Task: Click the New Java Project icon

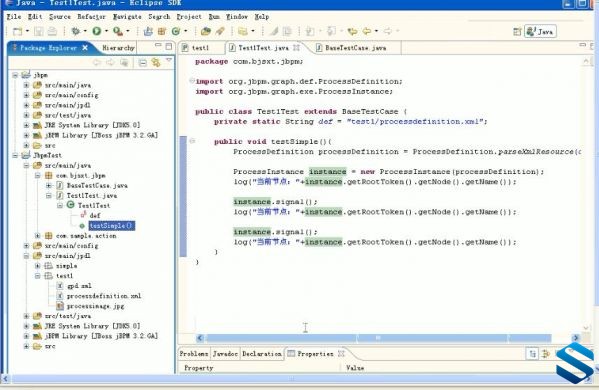Action: pyautogui.click(x=148, y=31)
